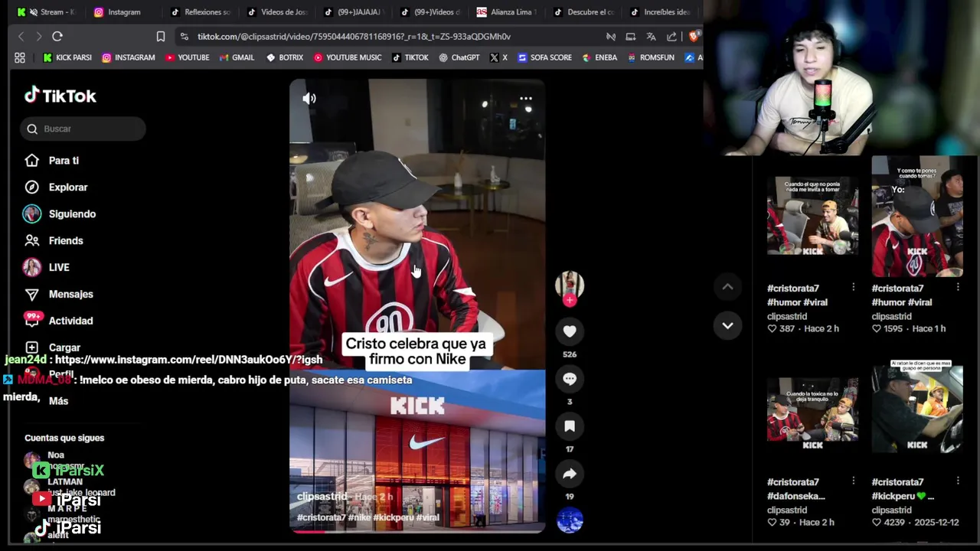Open the comments bubble icon
This screenshot has width=980, height=551.
[570, 379]
